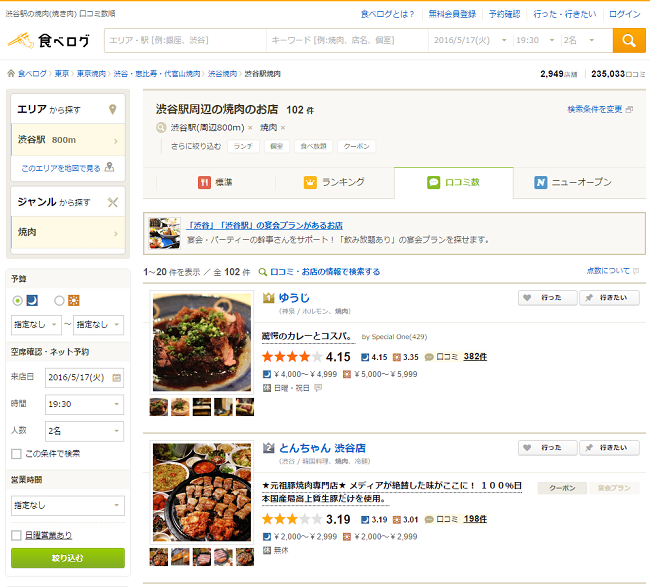Select the 口コミ数 sort tab
The height and width of the screenshot is (587, 650).
pos(454,182)
